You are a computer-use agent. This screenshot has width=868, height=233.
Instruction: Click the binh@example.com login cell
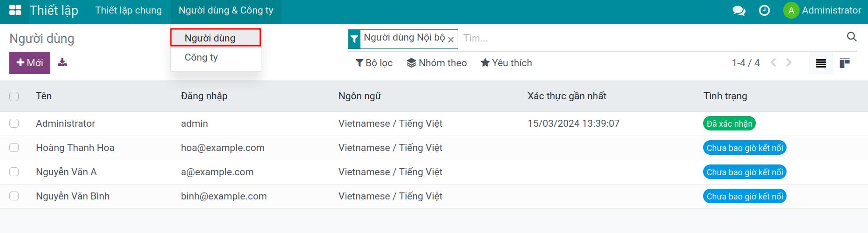coord(224,196)
